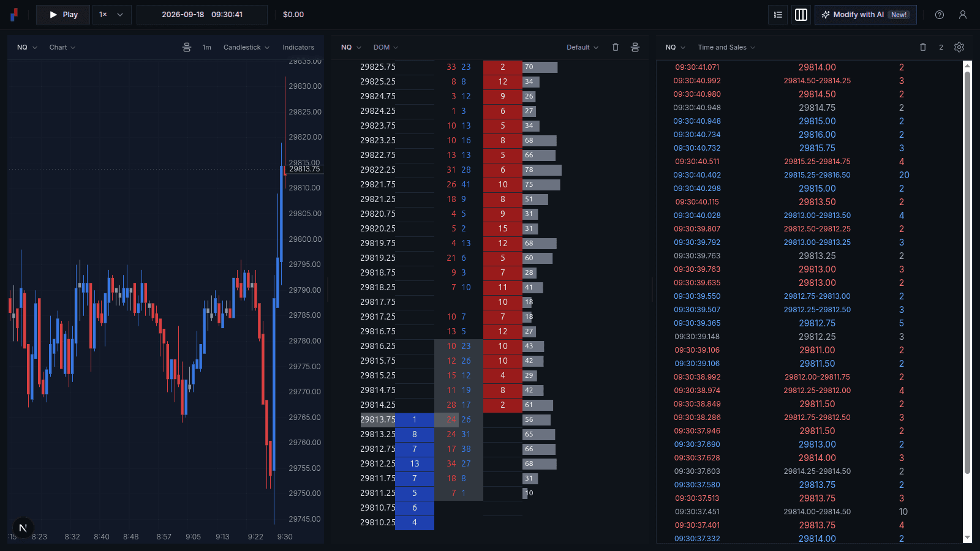Click bid cell 4 at 29810.25
This screenshot has width=980, height=551.
415,522
